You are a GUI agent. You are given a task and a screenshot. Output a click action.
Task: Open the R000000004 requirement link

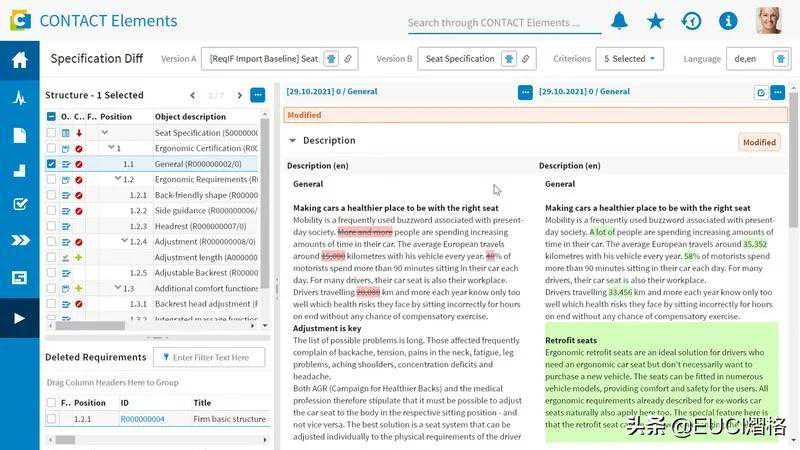(142, 419)
